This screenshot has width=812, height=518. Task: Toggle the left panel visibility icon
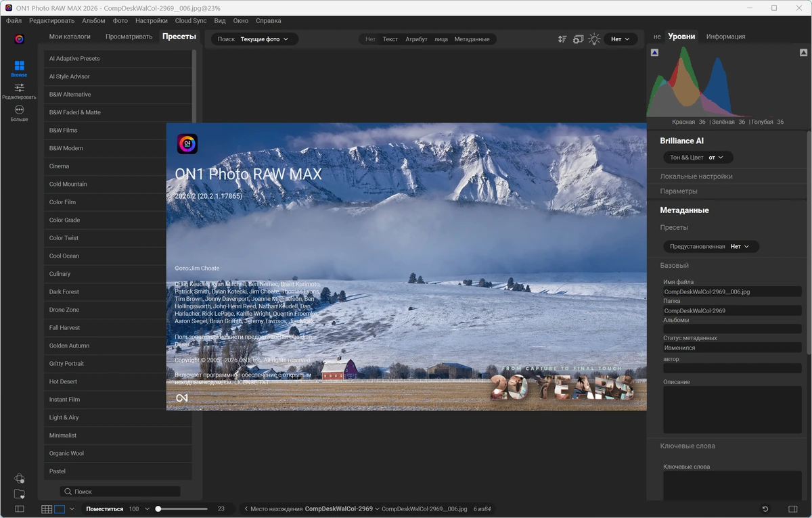pos(20,509)
